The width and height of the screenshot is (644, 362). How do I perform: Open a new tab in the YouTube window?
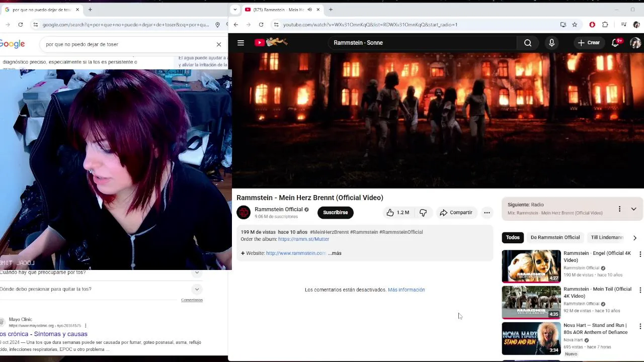coord(331,10)
